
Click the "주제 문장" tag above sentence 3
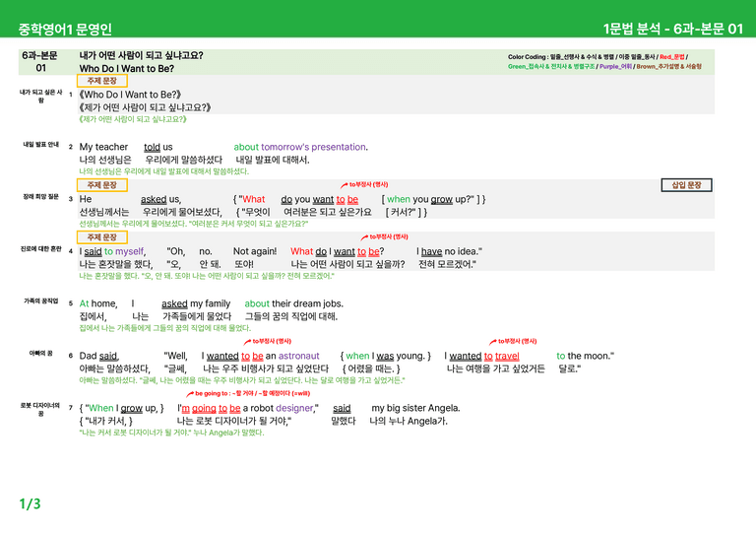click(101, 185)
